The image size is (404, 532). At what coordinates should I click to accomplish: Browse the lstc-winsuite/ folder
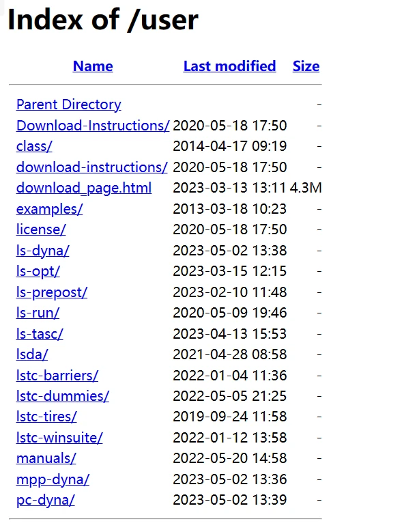[x=59, y=438]
